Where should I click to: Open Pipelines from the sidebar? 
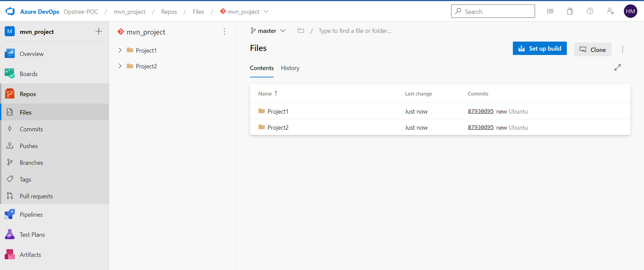pos(31,215)
